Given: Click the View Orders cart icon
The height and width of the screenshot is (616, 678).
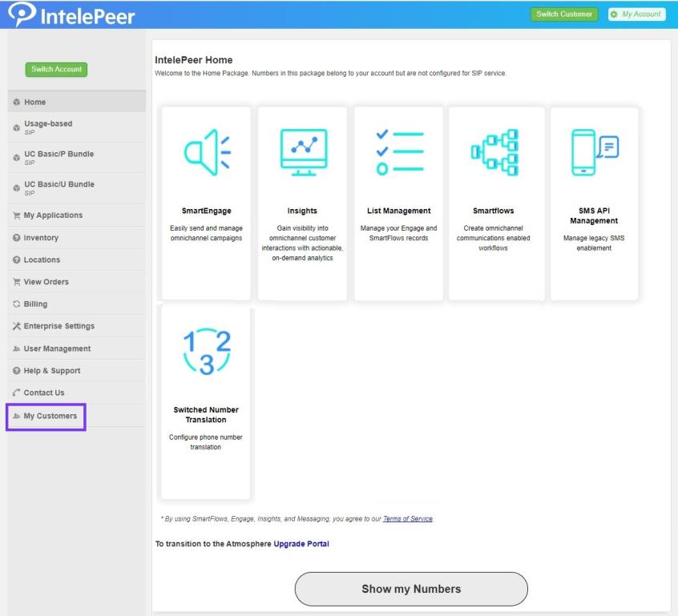Looking at the screenshot, I should (17, 282).
